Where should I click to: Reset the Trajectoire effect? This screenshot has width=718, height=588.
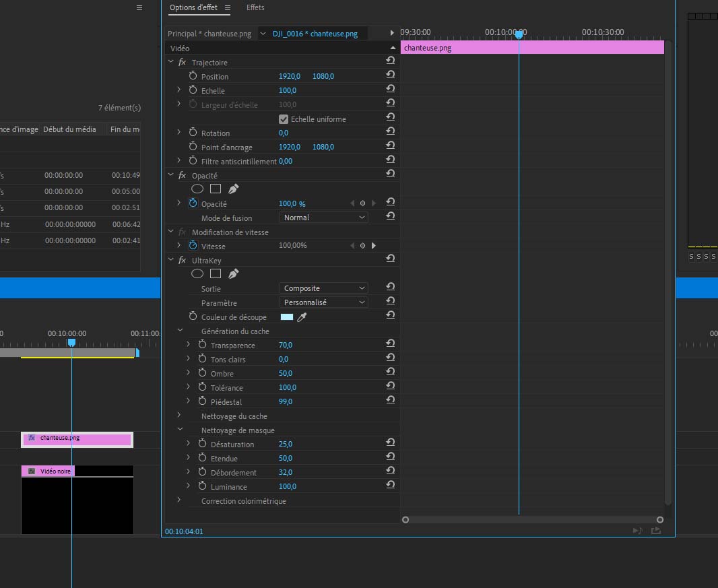(x=390, y=61)
